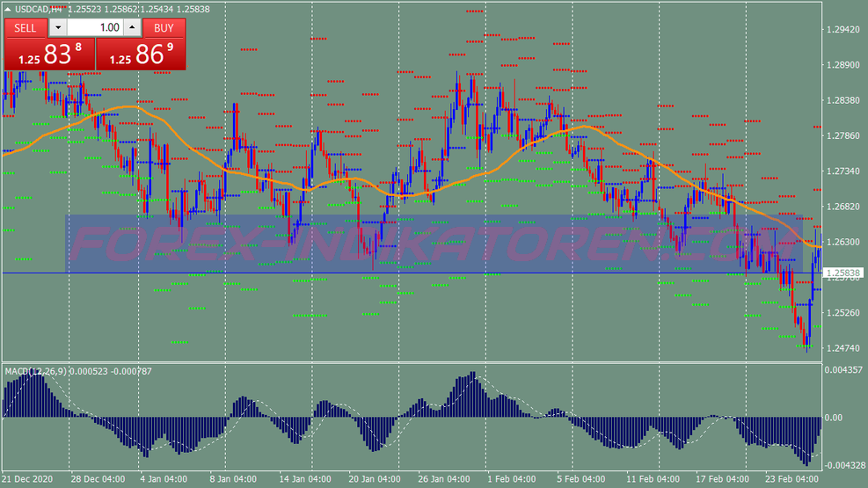Click the 28 Dec 04:00 time label
The width and height of the screenshot is (868, 488).
(98, 478)
